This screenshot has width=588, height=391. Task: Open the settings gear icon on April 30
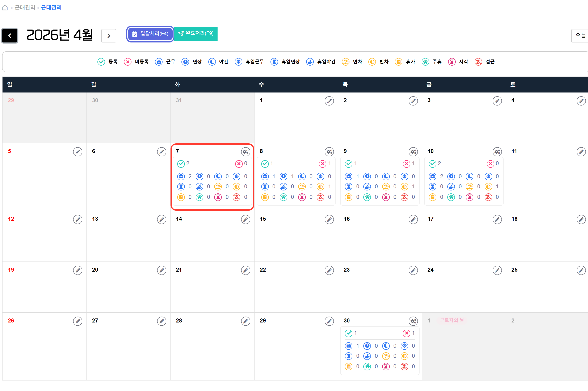[x=413, y=321]
